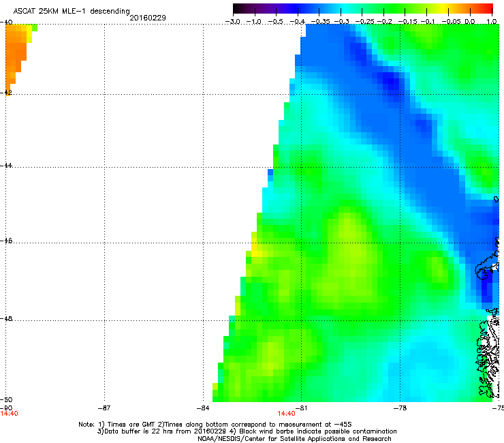This screenshot has width=504, height=443.
Task: Click the -87 longitude axis label
Action: click(x=104, y=408)
